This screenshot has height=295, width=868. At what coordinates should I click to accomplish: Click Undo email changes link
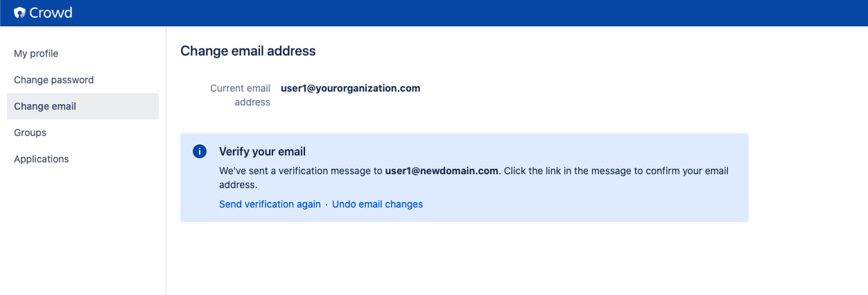[377, 204]
